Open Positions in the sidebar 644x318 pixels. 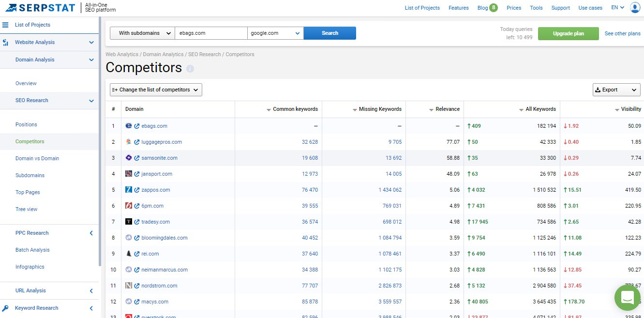tap(26, 124)
